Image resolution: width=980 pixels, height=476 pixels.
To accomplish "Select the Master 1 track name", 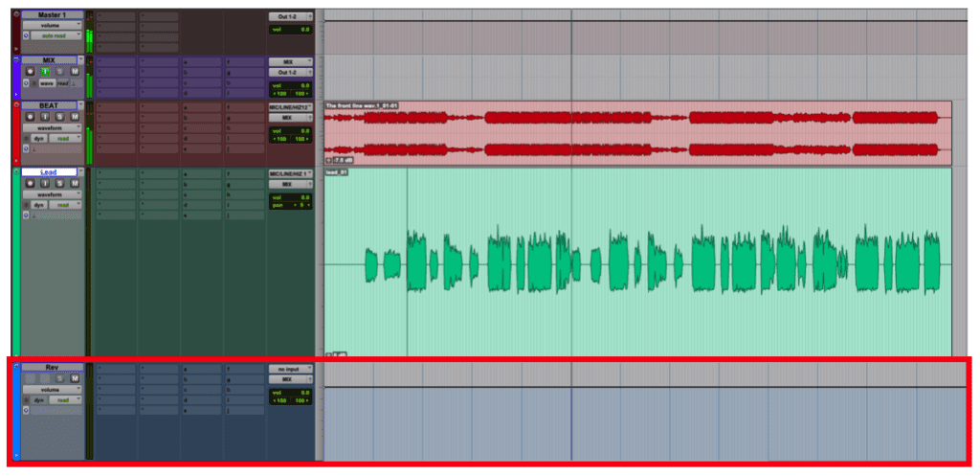I will coord(52,14).
